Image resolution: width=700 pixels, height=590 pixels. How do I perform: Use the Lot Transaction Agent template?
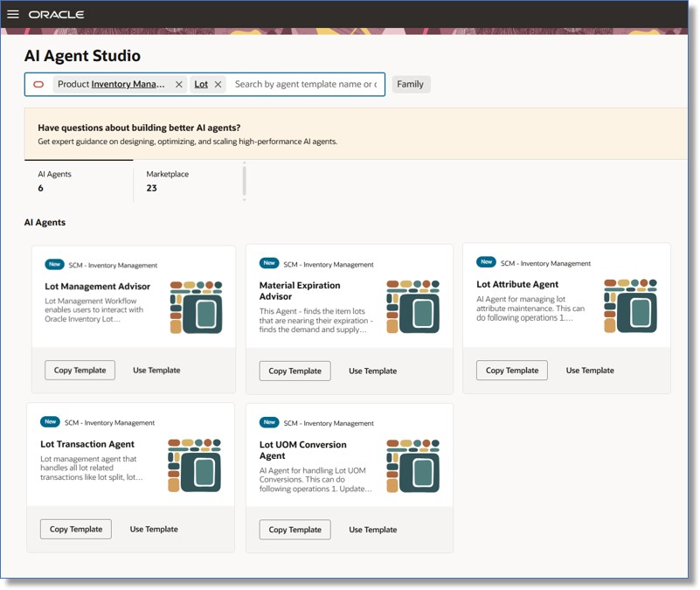pos(156,529)
